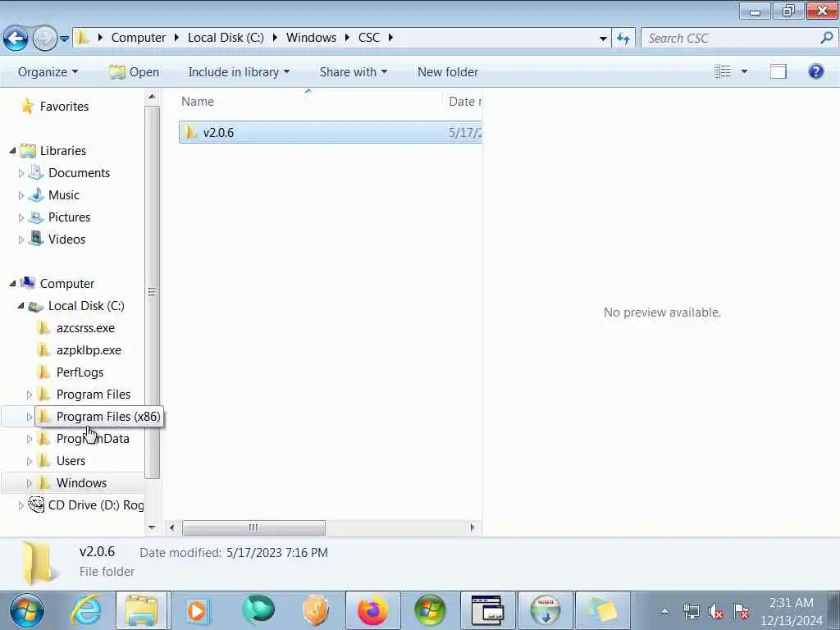Select Favorites in the navigation pane
Screen dimensions: 840x630
pos(64,106)
